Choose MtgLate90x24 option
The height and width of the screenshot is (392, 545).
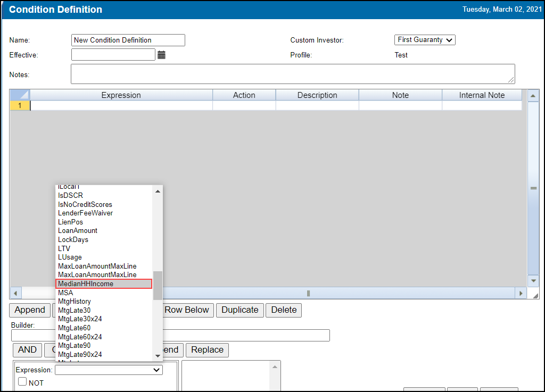tap(104, 354)
